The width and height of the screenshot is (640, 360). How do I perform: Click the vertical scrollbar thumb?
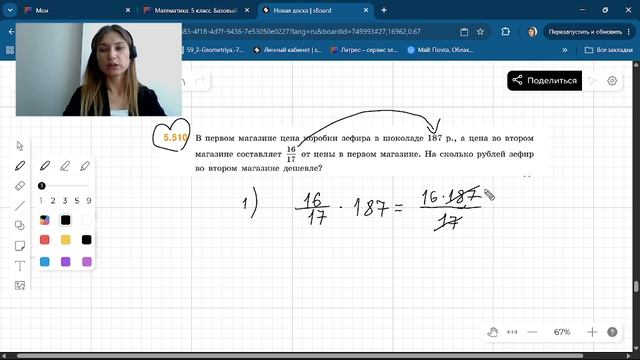tap(636, 287)
